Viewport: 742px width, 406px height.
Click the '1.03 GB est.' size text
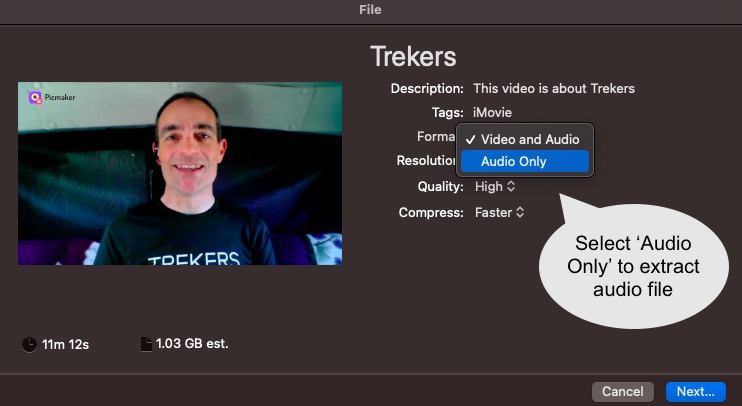tap(192, 344)
